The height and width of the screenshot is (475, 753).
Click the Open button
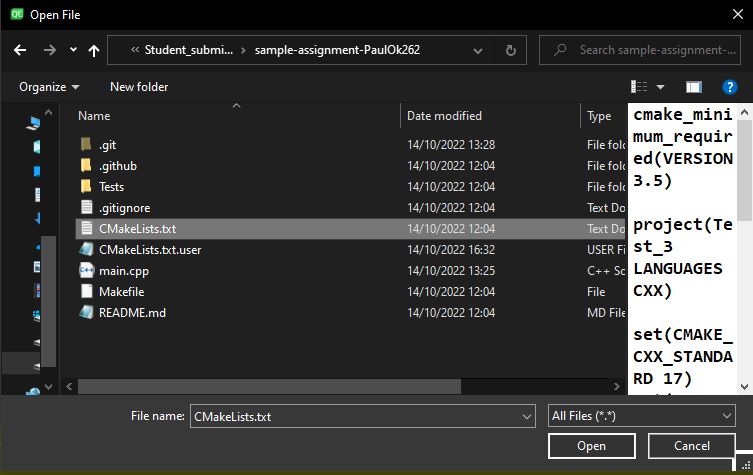point(592,446)
